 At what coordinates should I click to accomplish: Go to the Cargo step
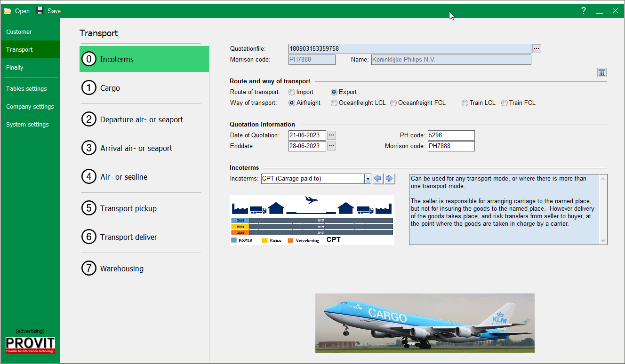110,88
